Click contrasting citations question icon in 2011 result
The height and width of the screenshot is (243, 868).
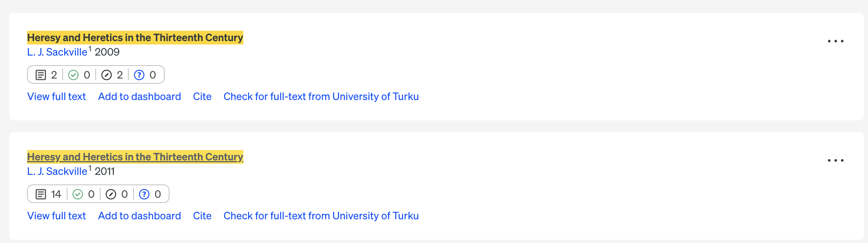click(144, 194)
